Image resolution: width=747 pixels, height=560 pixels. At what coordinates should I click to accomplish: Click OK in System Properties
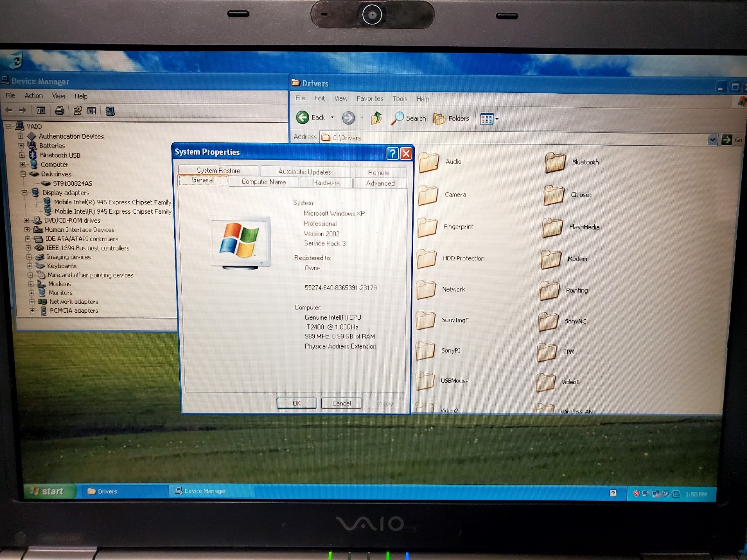coord(296,403)
